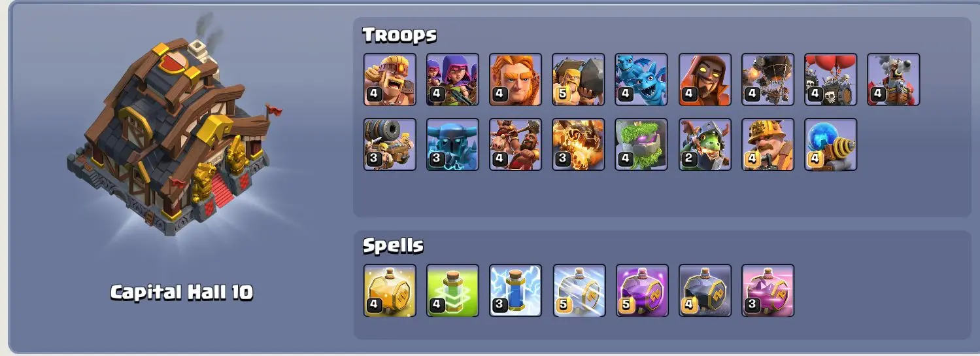
Task: Pick the hooded Super Wizard icon
Action: click(x=705, y=80)
